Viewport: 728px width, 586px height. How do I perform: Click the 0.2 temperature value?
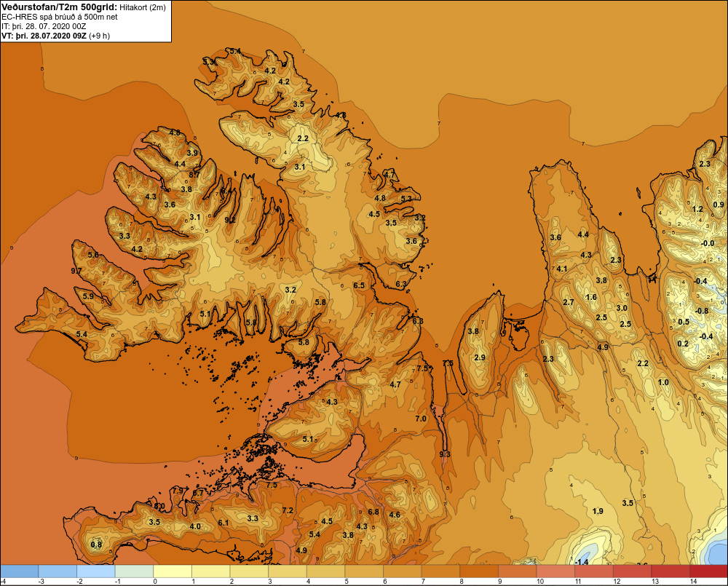[x=683, y=344]
